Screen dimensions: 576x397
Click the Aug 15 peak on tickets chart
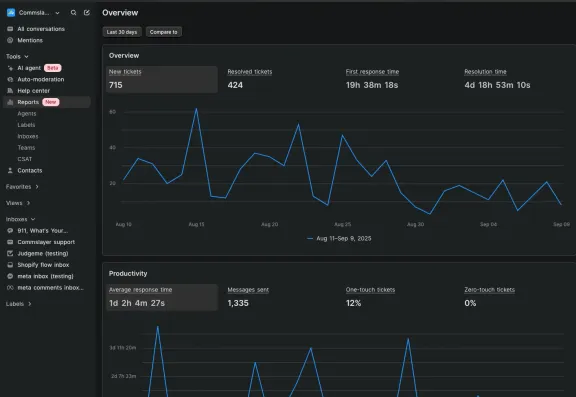[196, 109]
